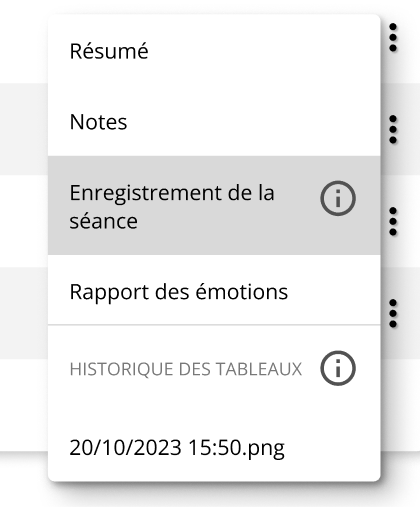Open the Résumé menu entry
420x507 pixels.
(x=214, y=51)
